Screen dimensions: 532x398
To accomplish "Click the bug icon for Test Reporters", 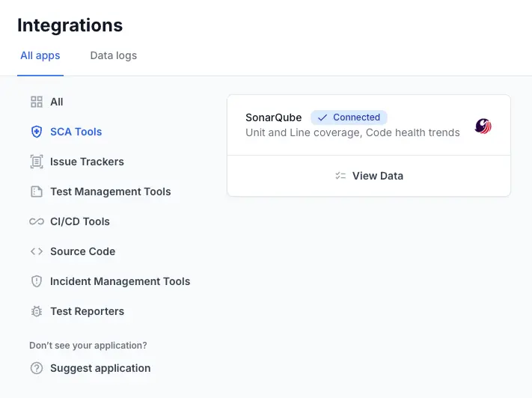I will [37, 311].
